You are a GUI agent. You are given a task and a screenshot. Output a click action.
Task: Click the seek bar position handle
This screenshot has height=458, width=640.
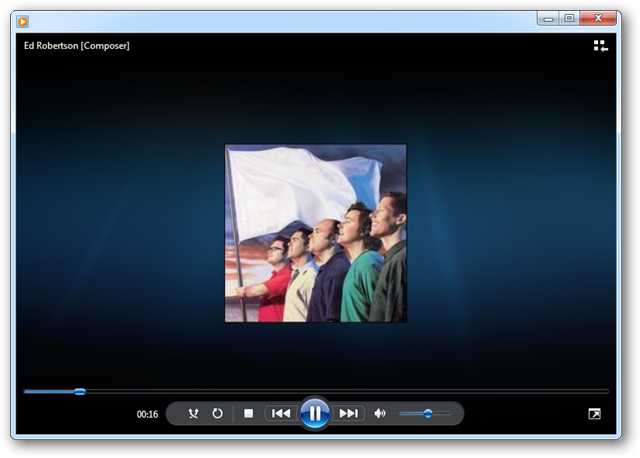coord(80,392)
